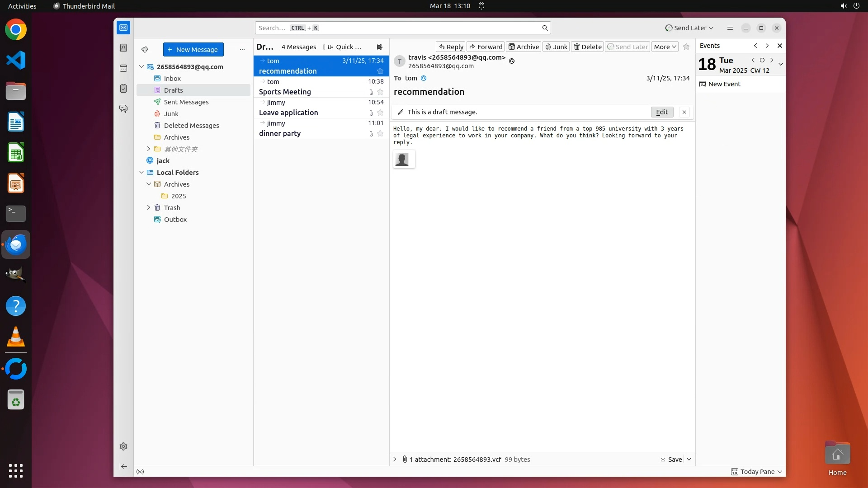Star the Sports Meeting draft

point(380,92)
